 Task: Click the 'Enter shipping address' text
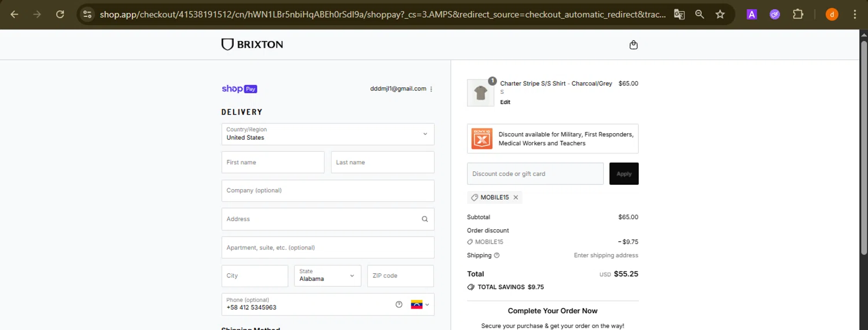click(606, 255)
